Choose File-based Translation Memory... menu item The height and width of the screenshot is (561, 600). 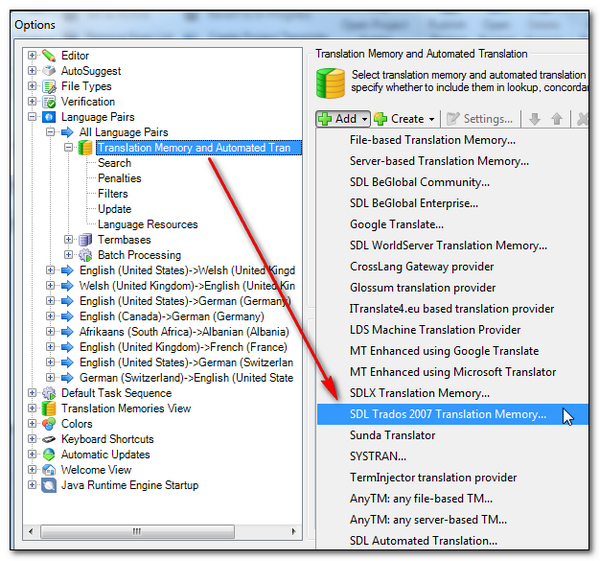click(452, 140)
